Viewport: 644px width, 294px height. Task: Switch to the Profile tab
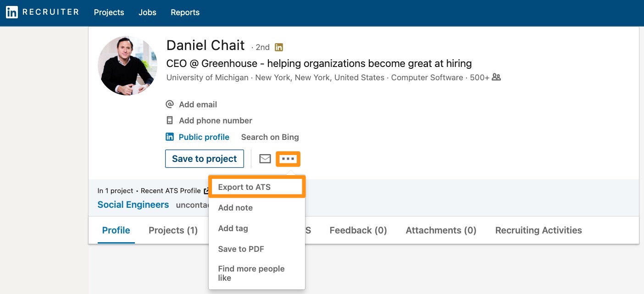coord(116,230)
